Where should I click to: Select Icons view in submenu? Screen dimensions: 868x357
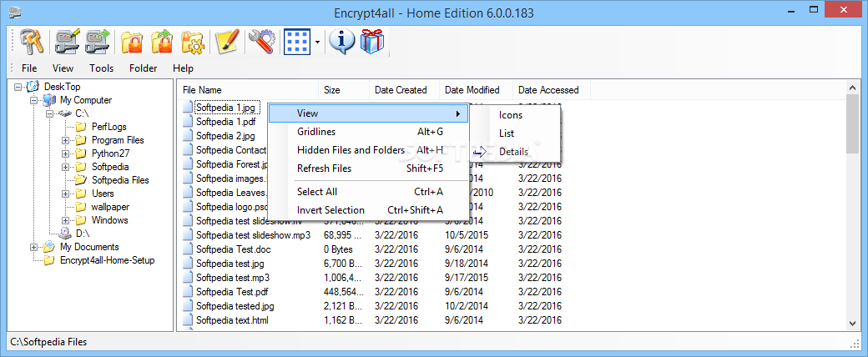point(517,115)
